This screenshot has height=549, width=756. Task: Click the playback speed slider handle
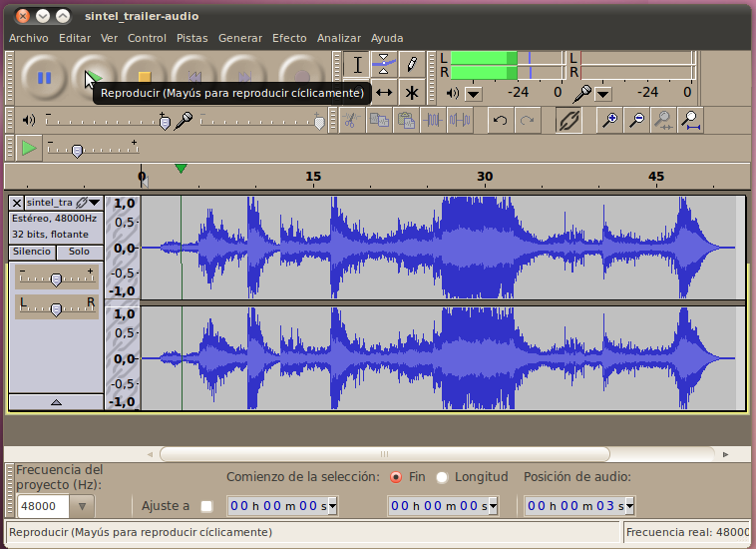pos(77,151)
